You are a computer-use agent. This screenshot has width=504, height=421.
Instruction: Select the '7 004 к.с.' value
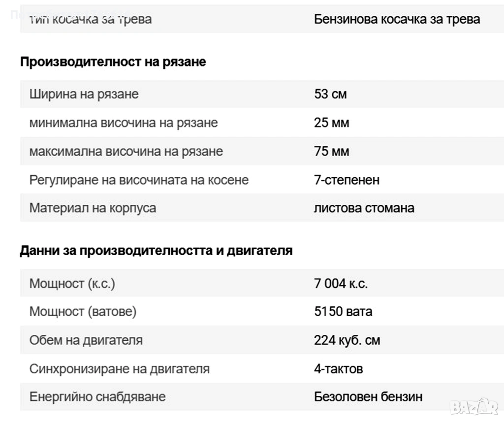341,284
